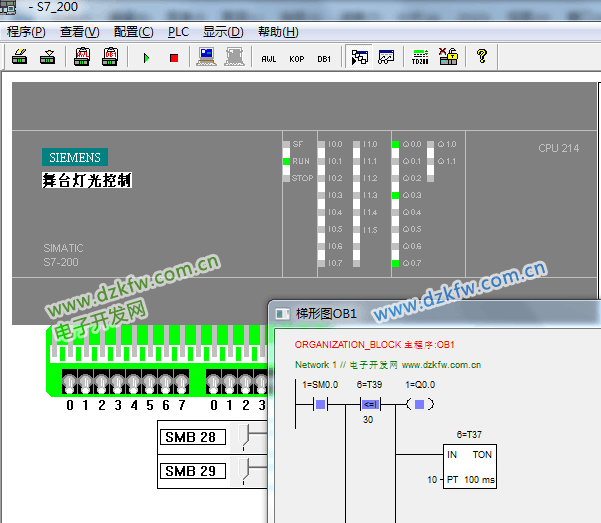Click the 舞台灯光控制 title label
This screenshot has width=601, height=523.
click(87, 180)
